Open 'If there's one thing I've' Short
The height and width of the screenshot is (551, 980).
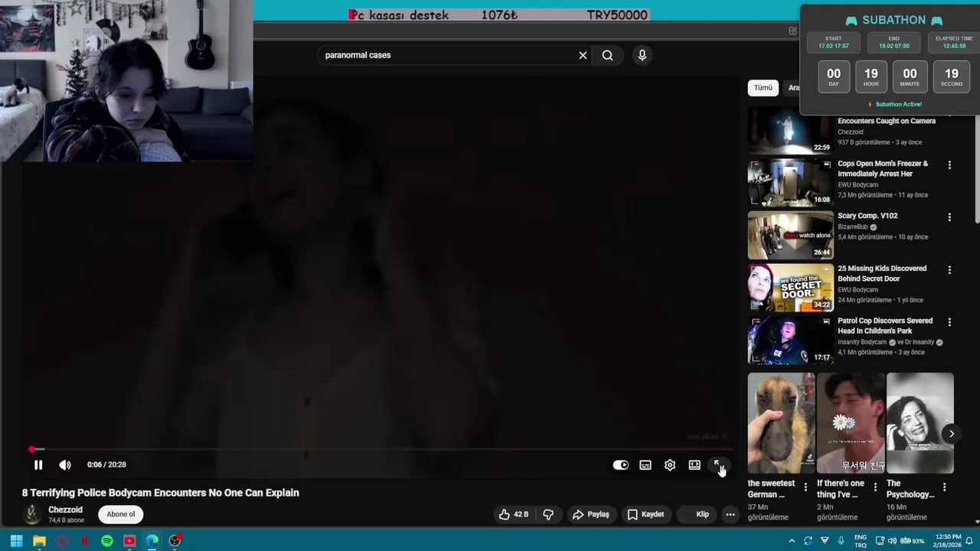[x=851, y=423]
